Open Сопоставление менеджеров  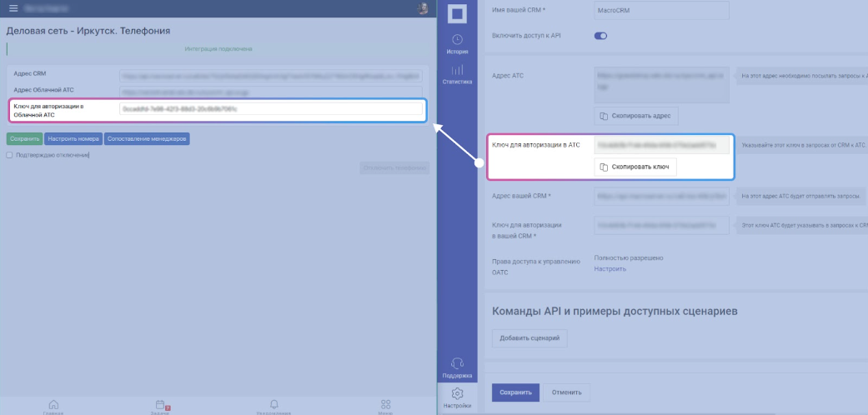click(x=147, y=139)
